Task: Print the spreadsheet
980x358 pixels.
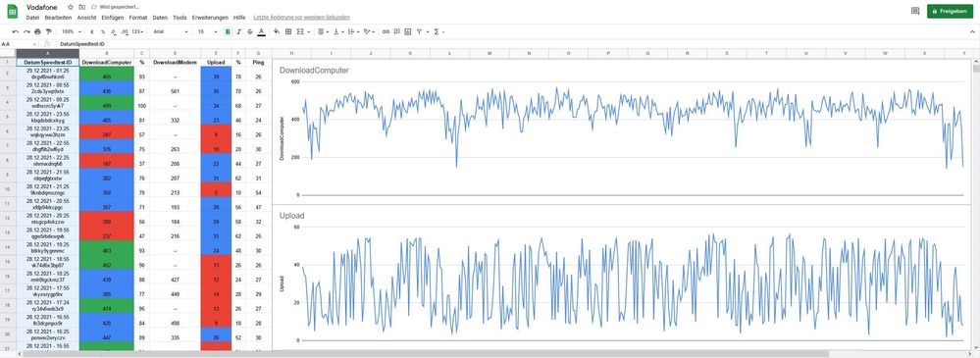Action: [38, 31]
